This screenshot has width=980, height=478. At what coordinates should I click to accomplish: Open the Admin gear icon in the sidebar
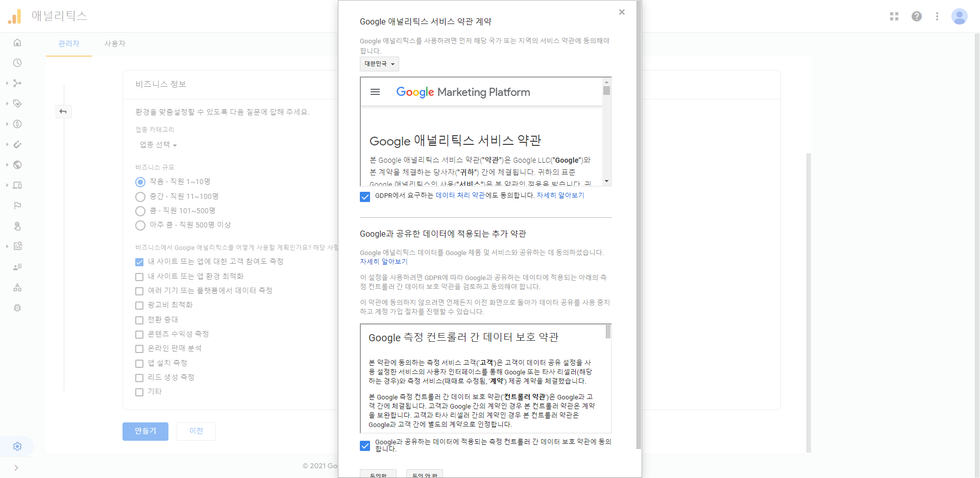(17, 446)
